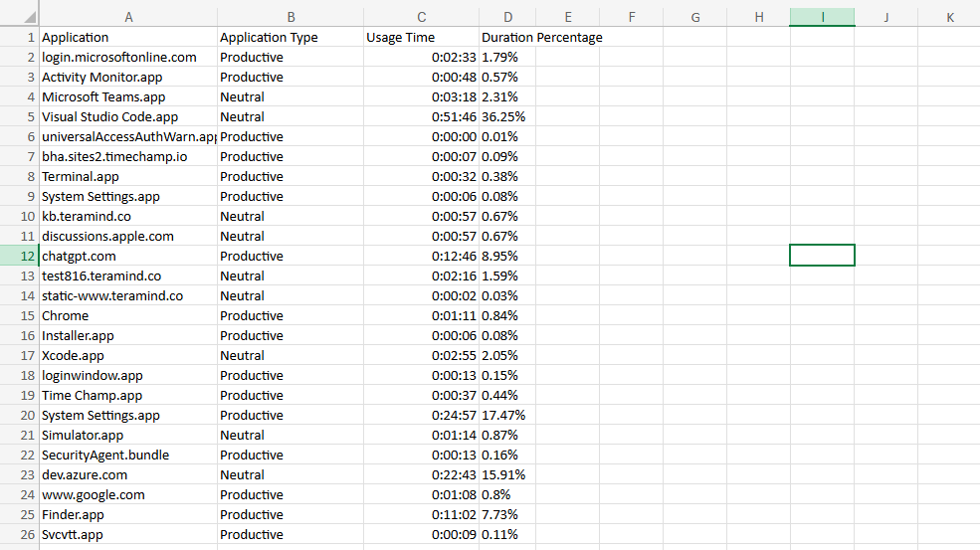Viewport: 980px width, 550px height.
Task: Click percentage cell '8.95%'
Action: (507, 256)
